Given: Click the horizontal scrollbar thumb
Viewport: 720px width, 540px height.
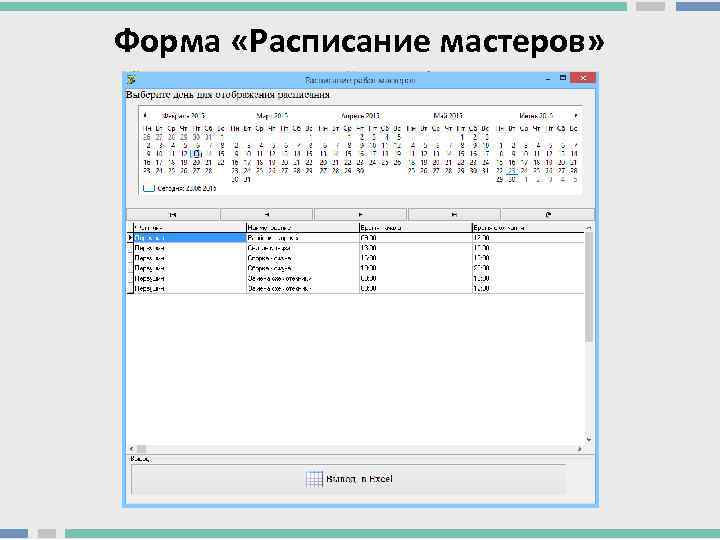Looking at the screenshot, I should pos(141,449).
